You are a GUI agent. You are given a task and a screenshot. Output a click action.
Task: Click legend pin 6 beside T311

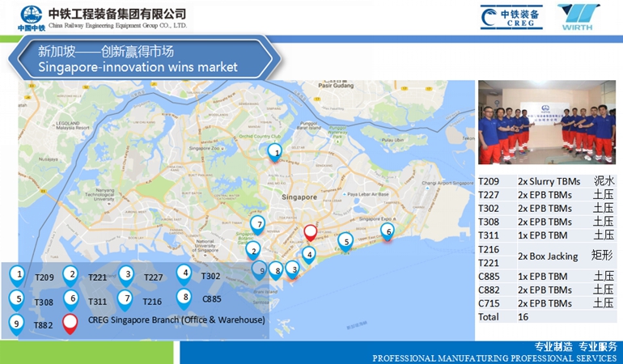coord(71,300)
